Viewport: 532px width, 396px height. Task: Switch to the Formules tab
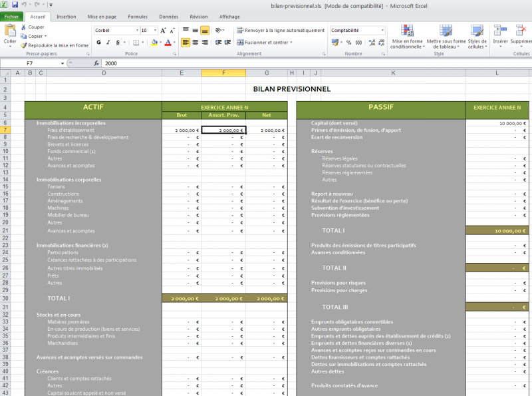click(138, 17)
